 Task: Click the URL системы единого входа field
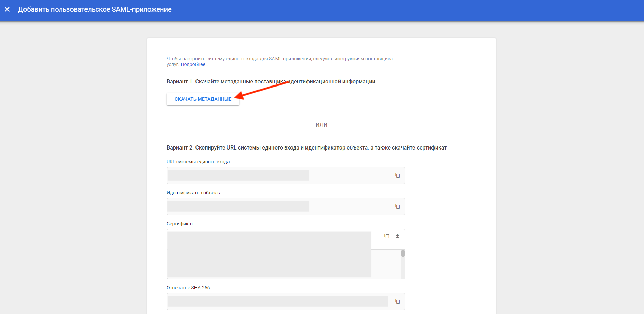(285, 175)
